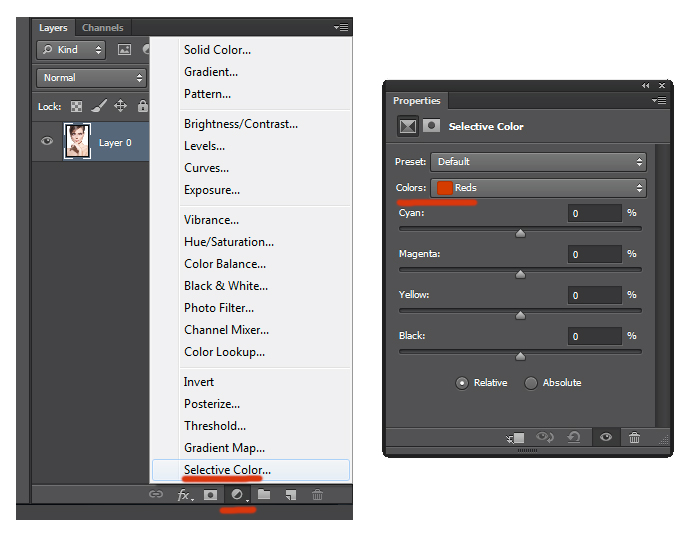Switch to the Layers tab
Image resolution: width=694 pixels, height=538 pixels.
(x=53, y=27)
